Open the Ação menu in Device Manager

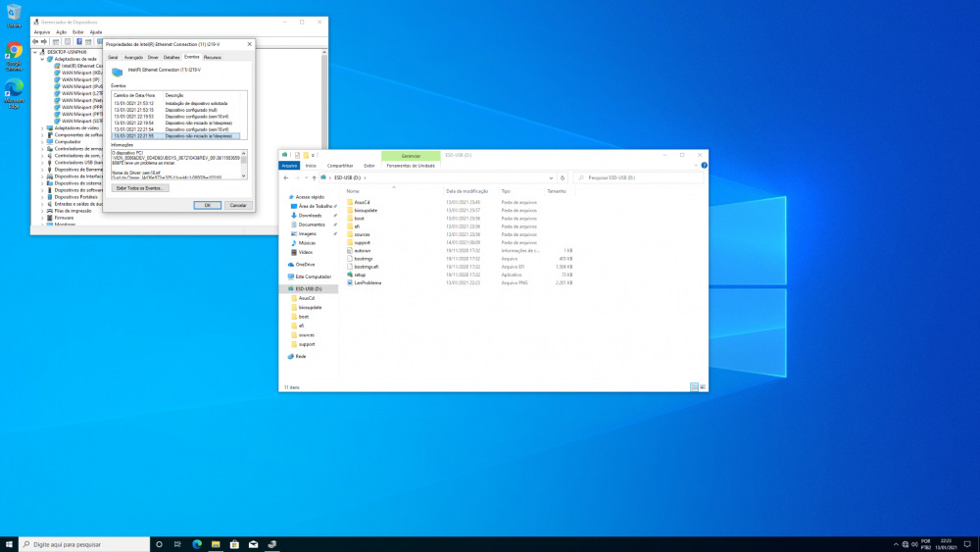point(61,31)
